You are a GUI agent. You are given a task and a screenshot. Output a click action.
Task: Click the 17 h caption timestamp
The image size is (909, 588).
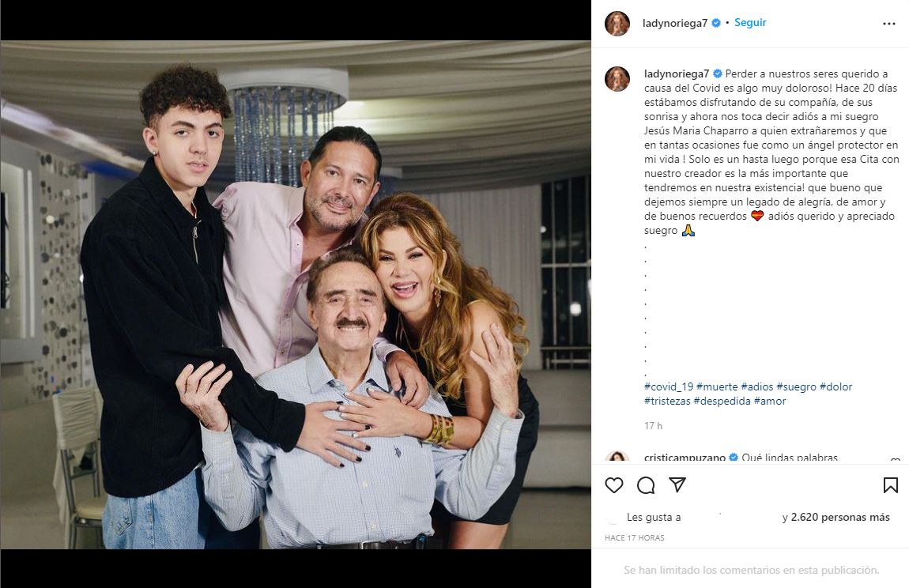pyautogui.click(x=653, y=426)
